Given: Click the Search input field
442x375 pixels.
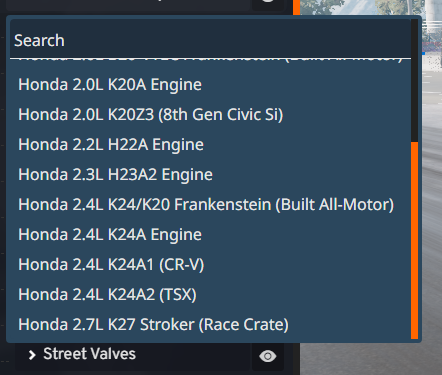Looking at the screenshot, I should [x=210, y=40].
